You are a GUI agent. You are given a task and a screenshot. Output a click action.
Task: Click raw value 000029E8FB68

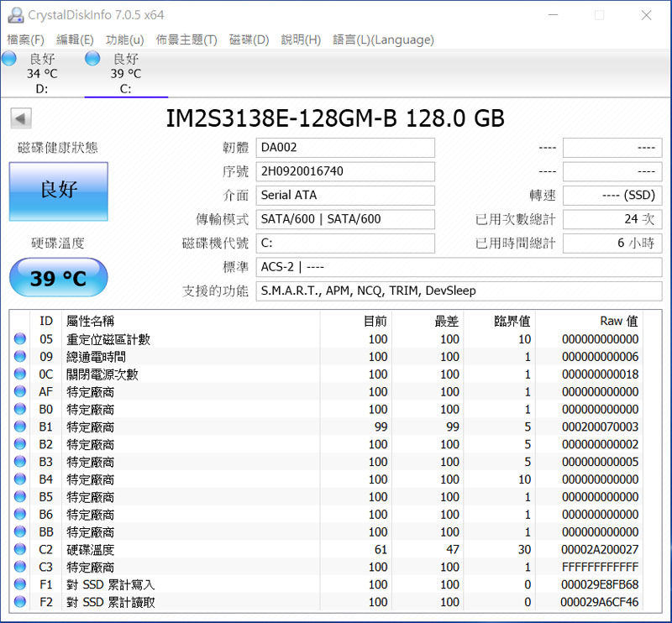click(x=600, y=584)
